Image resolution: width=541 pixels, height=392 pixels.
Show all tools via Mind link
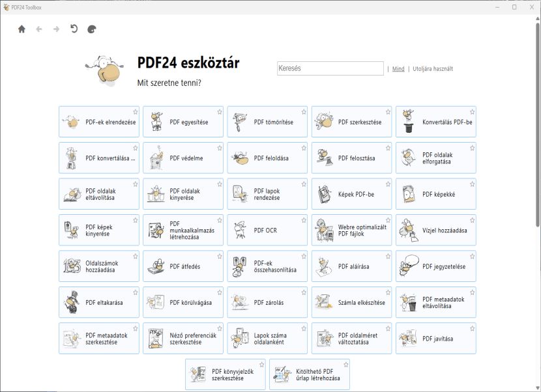pos(398,68)
